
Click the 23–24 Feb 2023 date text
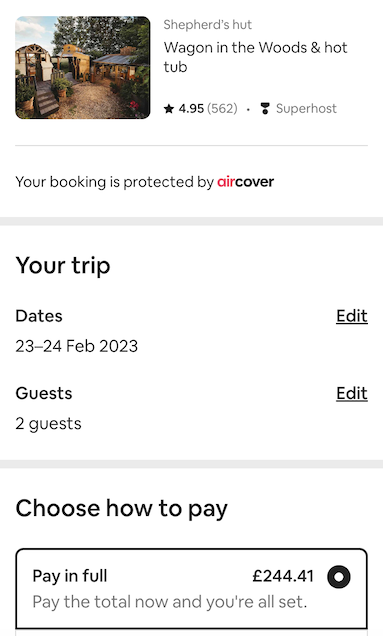click(x=77, y=346)
